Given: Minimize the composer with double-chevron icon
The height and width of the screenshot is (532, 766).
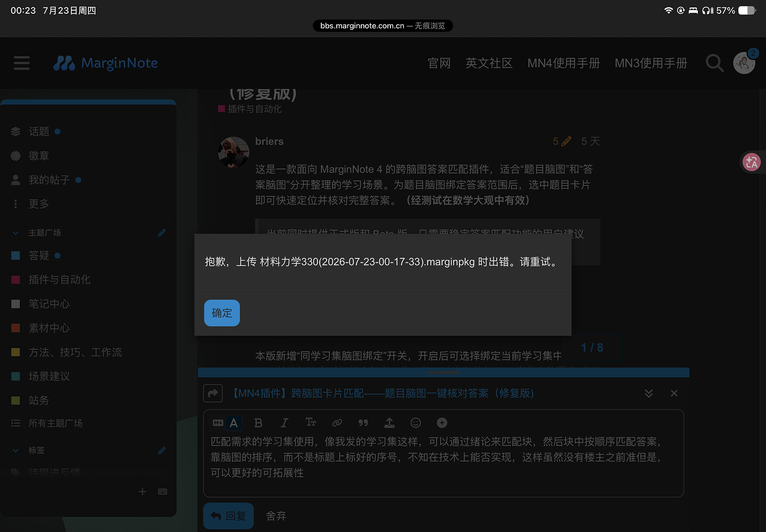Looking at the screenshot, I should [649, 393].
